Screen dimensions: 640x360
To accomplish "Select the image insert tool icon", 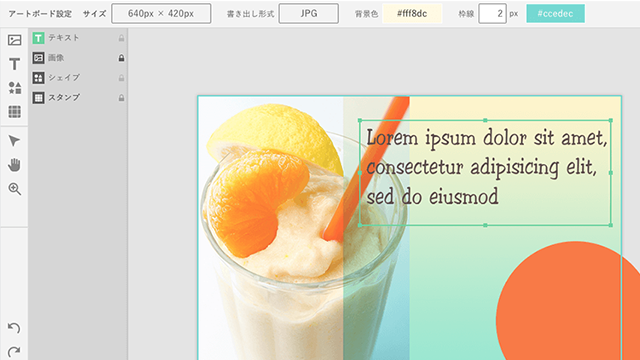I will [x=14, y=40].
